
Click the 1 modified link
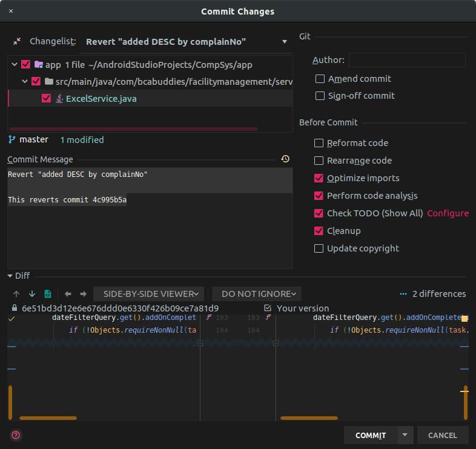pos(82,140)
